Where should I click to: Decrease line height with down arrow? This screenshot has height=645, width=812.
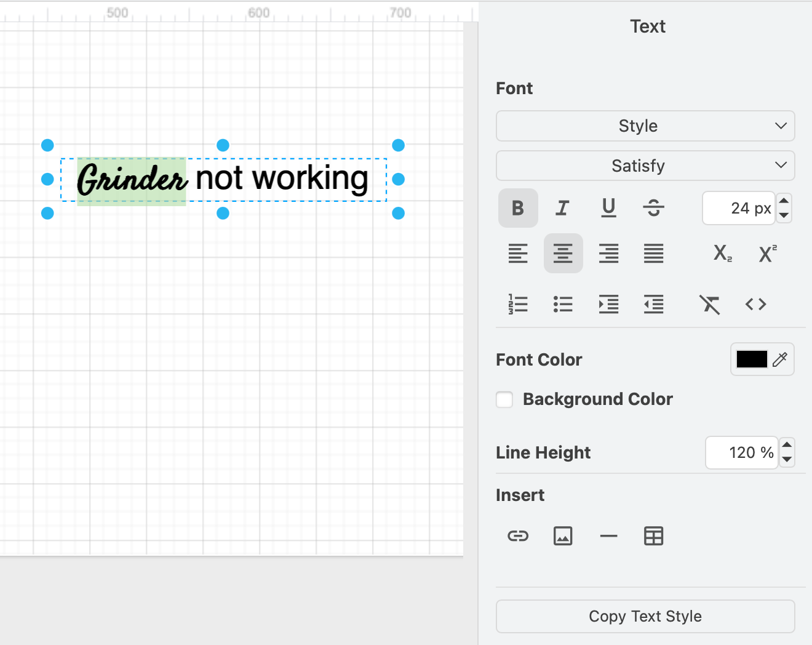click(787, 460)
